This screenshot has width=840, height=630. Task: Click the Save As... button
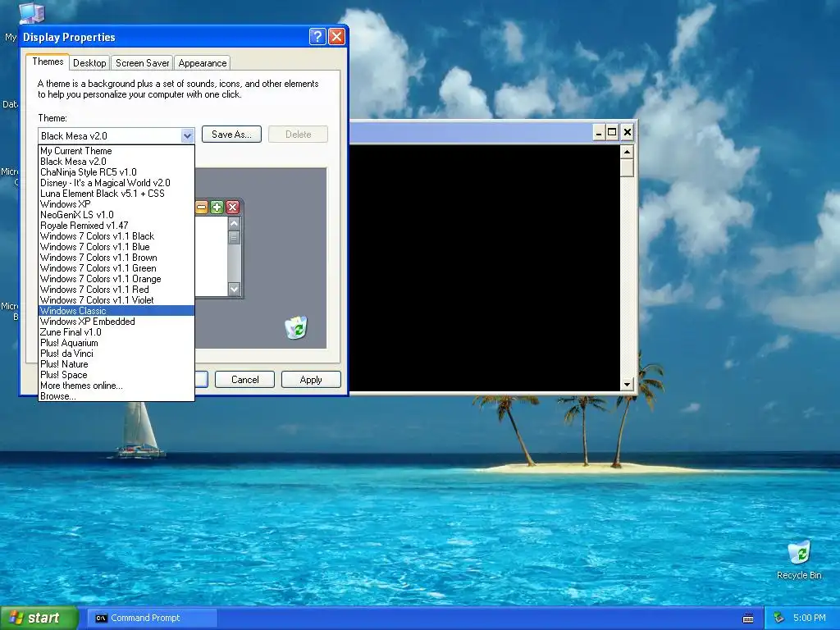tap(231, 135)
